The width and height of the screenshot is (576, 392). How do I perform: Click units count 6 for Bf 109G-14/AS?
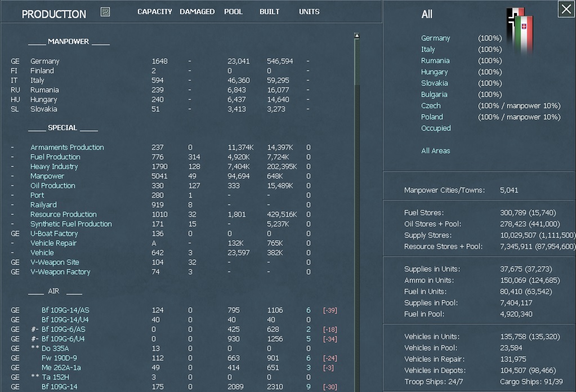pos(308,310)
